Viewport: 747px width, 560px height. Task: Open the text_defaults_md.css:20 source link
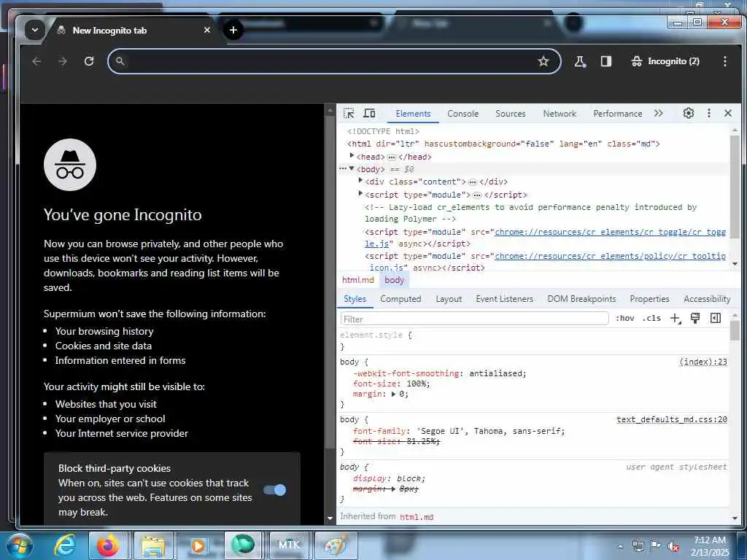coord(672,419)
